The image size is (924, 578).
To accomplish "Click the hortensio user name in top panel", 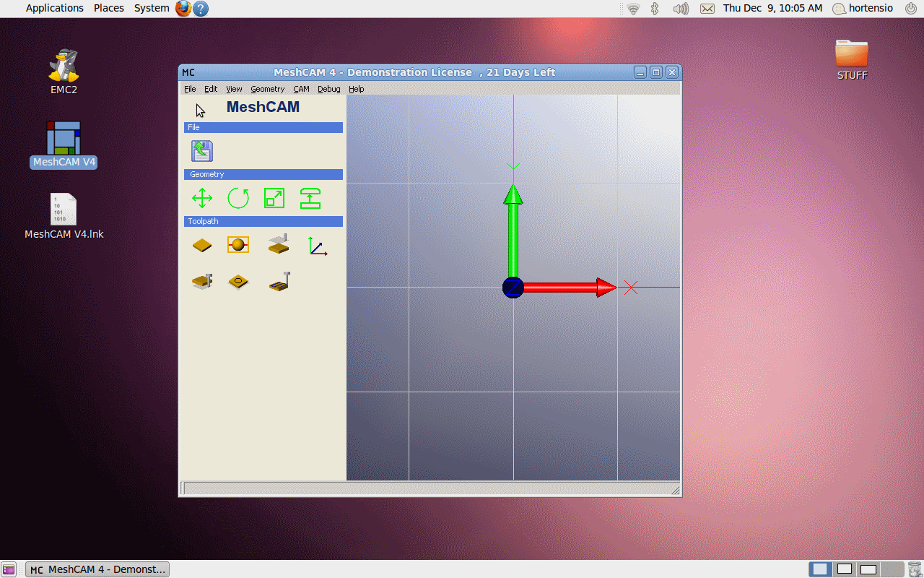I will click(x=872, y=8).
